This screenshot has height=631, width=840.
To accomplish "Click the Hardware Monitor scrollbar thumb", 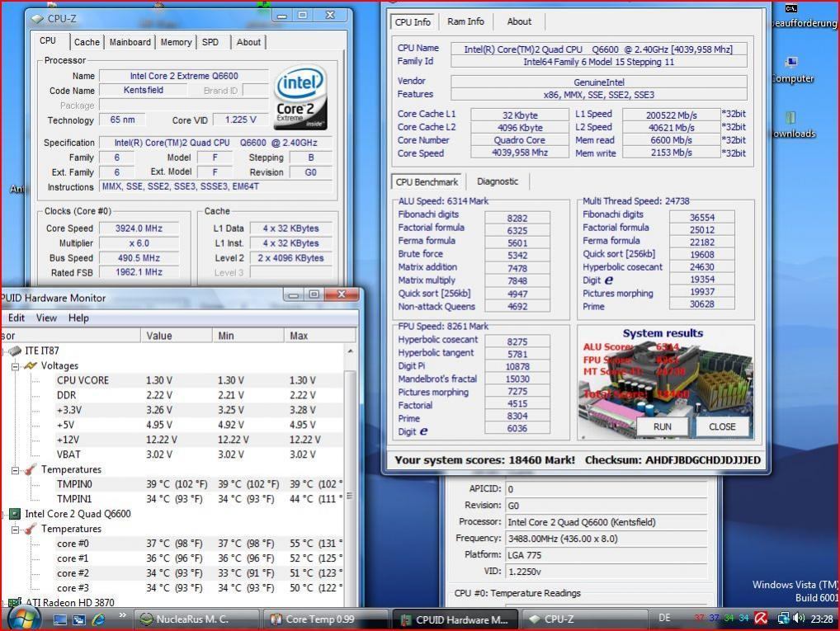I will pyautogui.click(x=351, y=496).
